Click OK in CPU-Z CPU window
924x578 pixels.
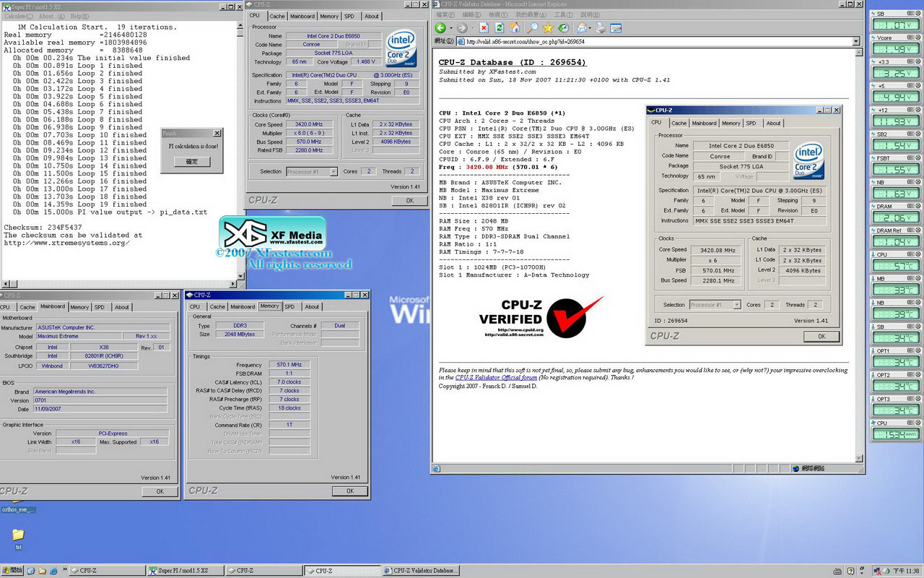pyautogui.click(x=409, y=201)
